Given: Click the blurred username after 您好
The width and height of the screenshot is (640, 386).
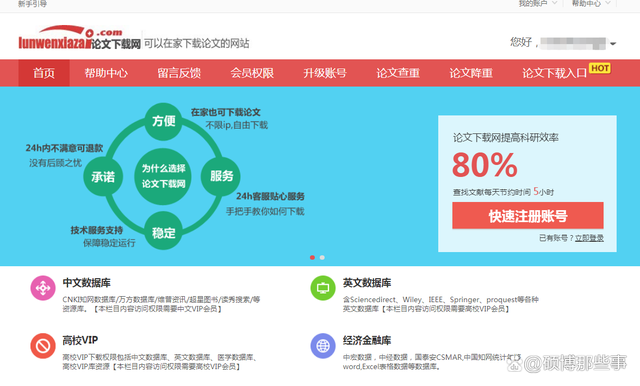Looking at the screenshot, I should pyautogui.click(x=573, y=43).
